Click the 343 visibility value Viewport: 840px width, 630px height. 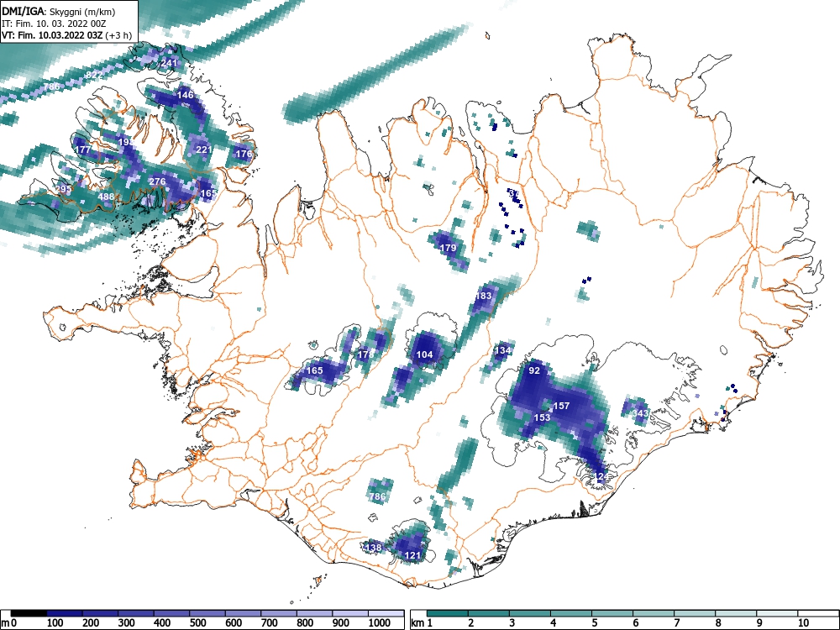click(640, 413)
